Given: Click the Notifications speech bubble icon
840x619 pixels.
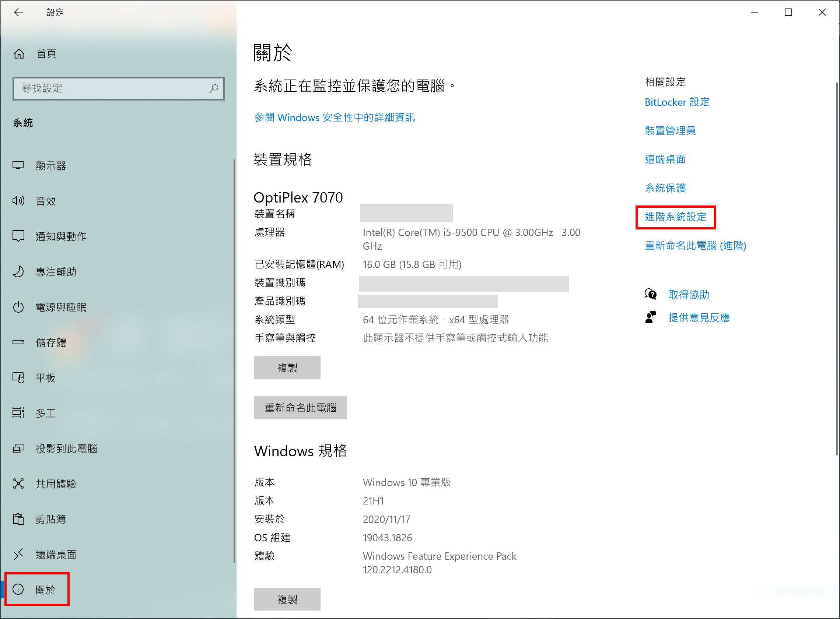Looking at the screenshot, I should pyautogui.click(x=18, y=236).
